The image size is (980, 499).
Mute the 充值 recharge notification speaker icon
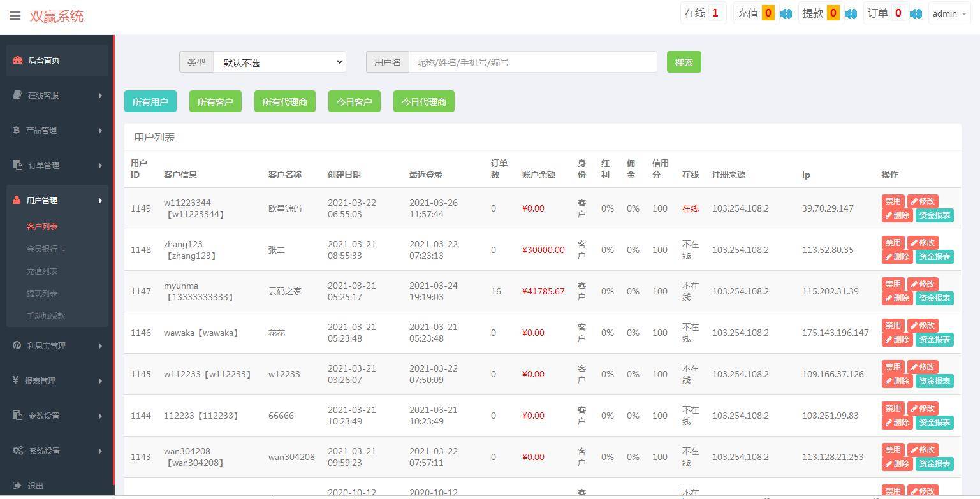(x=786, y=12)
